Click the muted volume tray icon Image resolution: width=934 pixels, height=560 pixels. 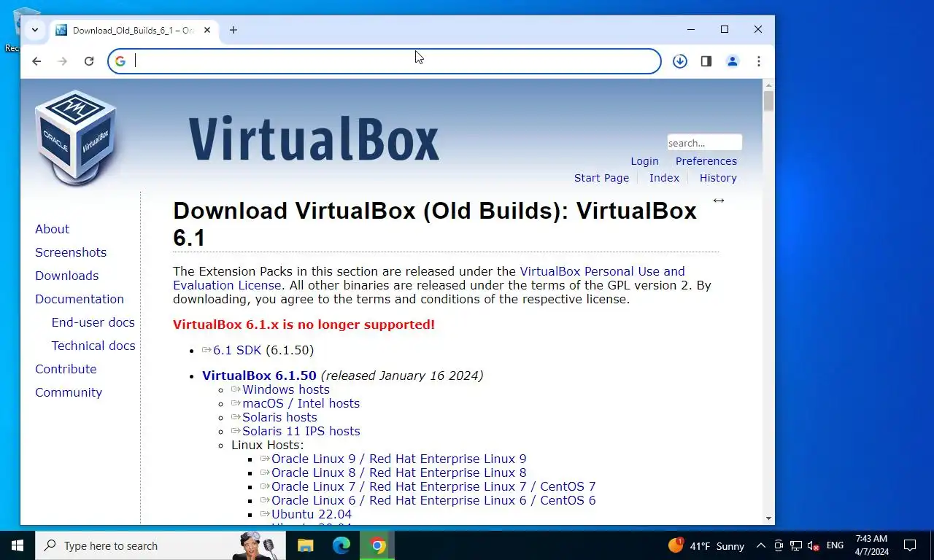coord(813,545)
